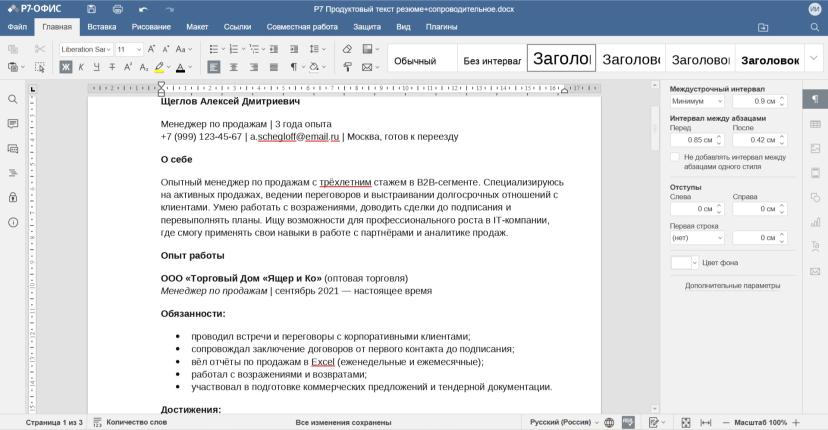
Task: Open the navigation headings icon in left sidebar
Action: (13, 173)
